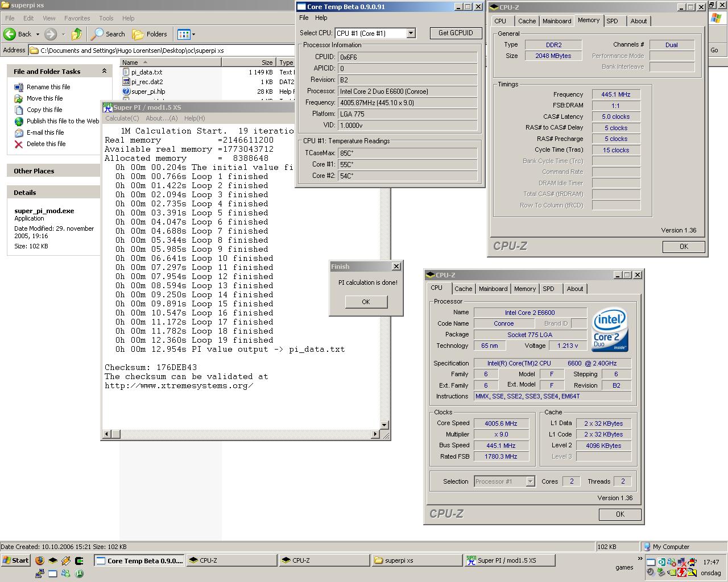Click the Super PI horizontal scroll right arrow
This screenshot has width=728, height=582.
click(x=375, y=434)
